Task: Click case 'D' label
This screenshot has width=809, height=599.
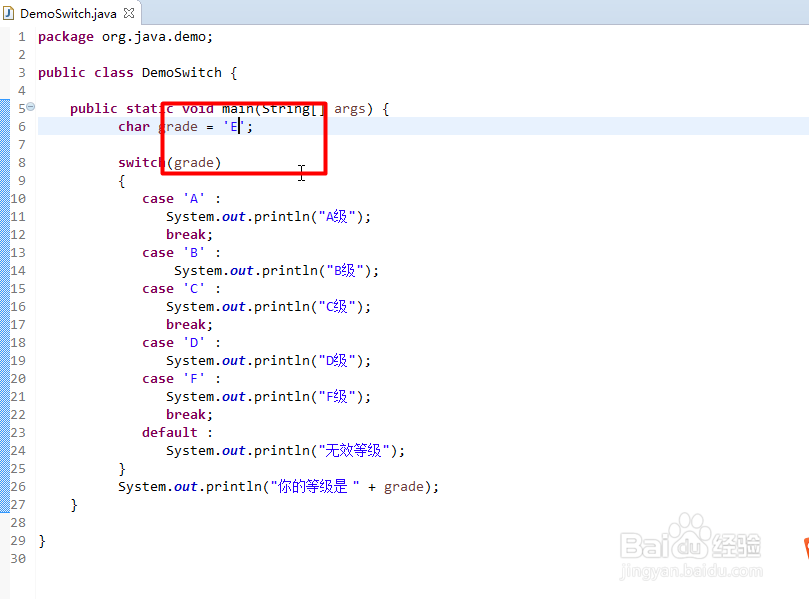Action: (x=181, y=343)
